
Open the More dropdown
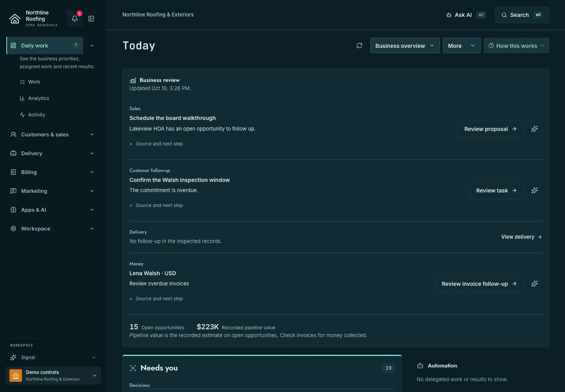click(x=461, y=45)
